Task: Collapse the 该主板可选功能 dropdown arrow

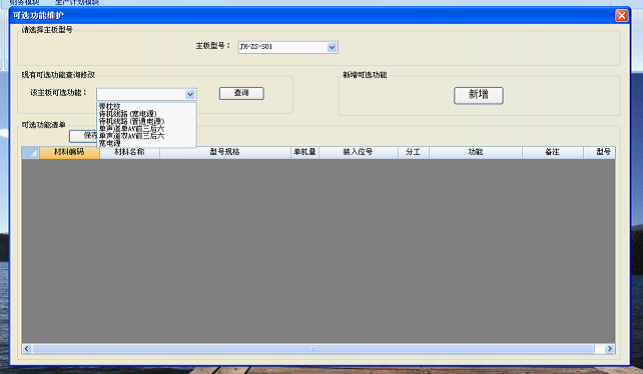Action: coord(190,94)
